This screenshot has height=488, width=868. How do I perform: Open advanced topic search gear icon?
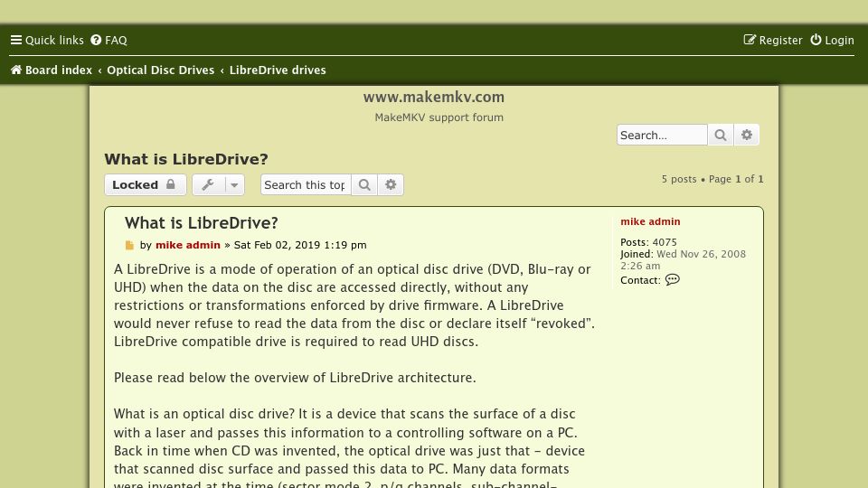click(x=391, y=184)
